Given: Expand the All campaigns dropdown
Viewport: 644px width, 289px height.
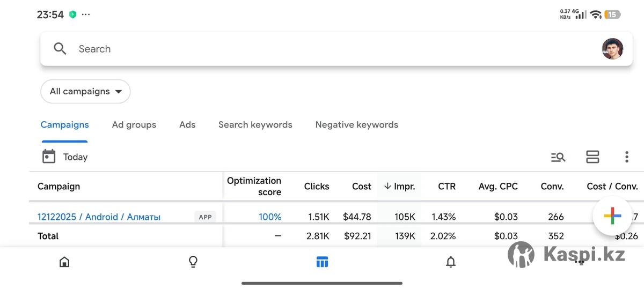Looking at the screenshot, I should tap(85, 91).
